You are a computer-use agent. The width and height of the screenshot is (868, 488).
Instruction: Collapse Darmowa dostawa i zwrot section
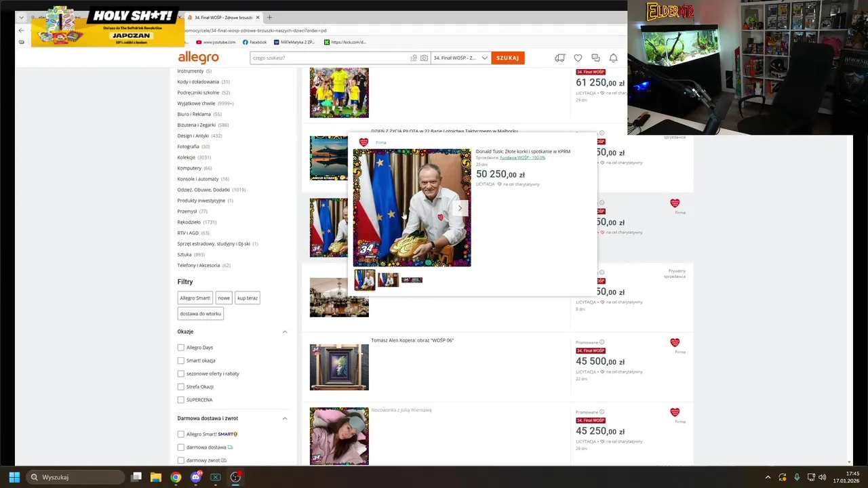pyautogui.click(x=285, y=419)
